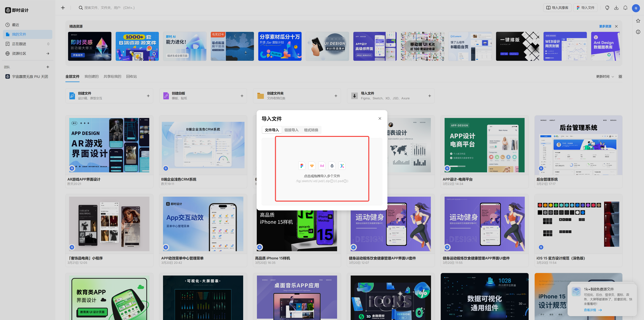Click the lightbulb icon in top bar
The image size is (644, 320).
tap(607, 8)
